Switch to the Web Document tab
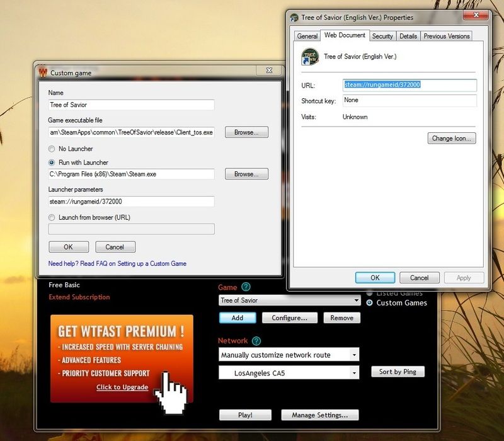The width and height of the screenshot is (504, 441). [x=345, y=35]
